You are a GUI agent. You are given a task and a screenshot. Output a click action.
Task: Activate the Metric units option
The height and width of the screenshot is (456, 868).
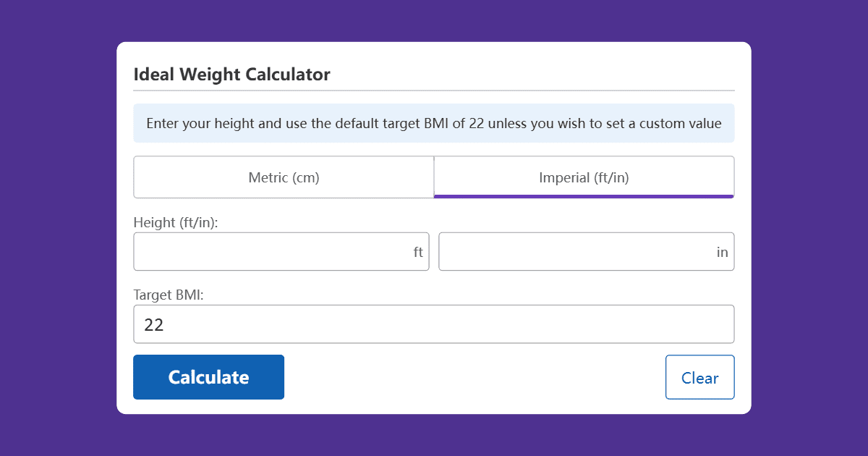point(283,177)
